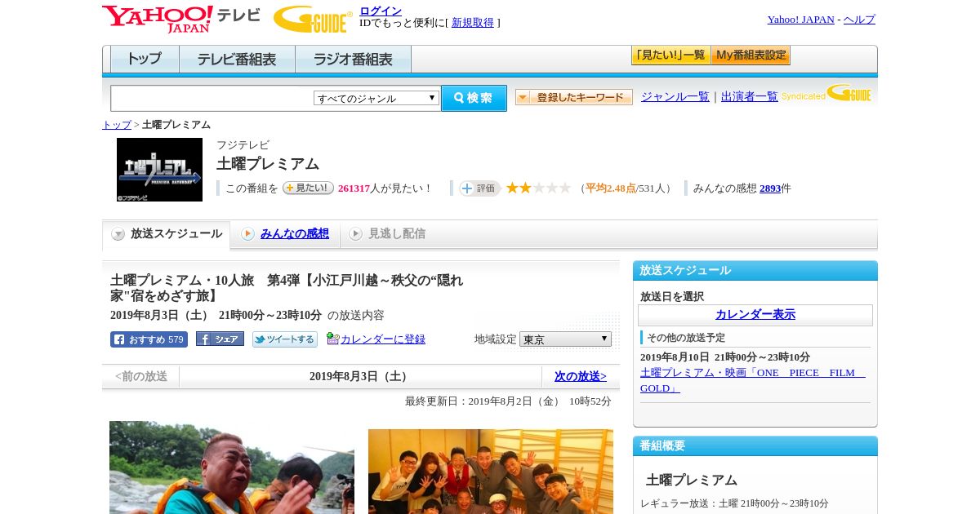The image size is (980, 514).
Task: Click the G-GUIDE logo in header
Action: 313,20
